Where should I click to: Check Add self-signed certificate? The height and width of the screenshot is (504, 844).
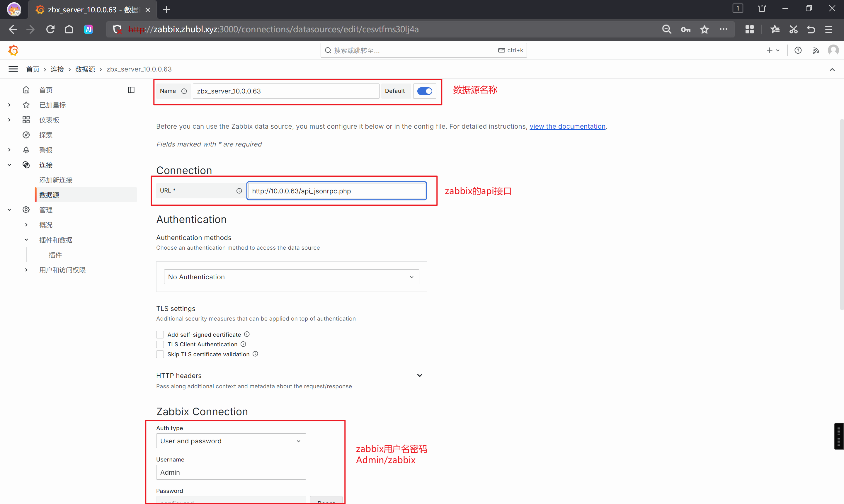(160, 335)
